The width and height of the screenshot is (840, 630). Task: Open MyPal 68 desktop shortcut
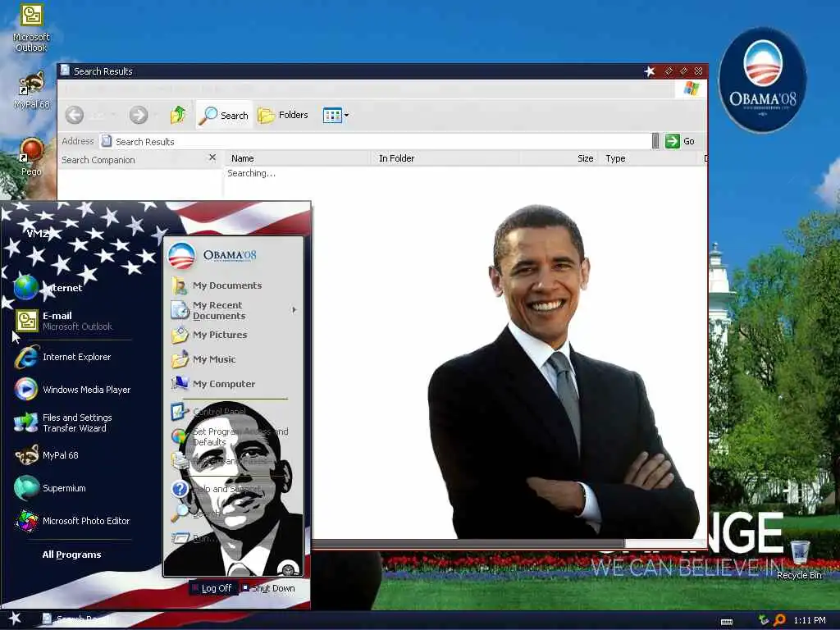[31, 90]
